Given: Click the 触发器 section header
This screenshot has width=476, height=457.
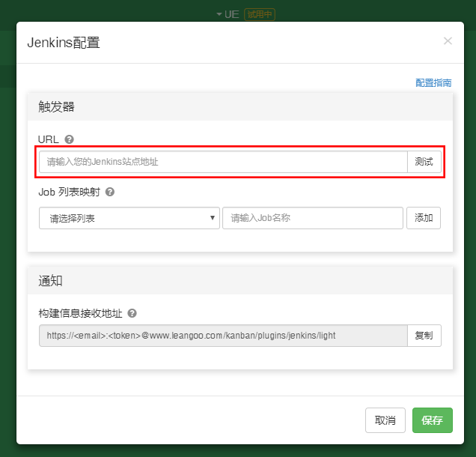Looking at the screenshot, I should (57, 107).
